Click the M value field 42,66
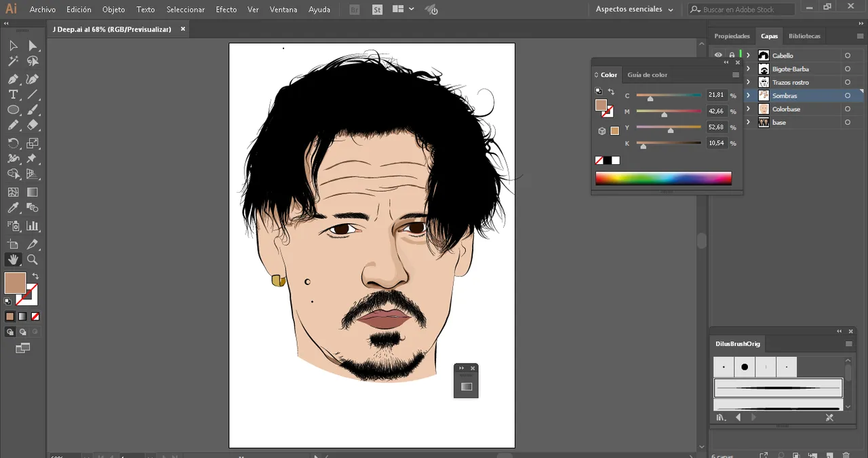This screenshot has width=868, height=458. (715, 111)
